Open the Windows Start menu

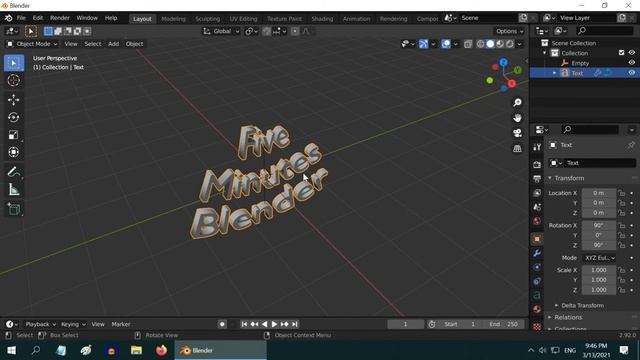(x=11, y=350)
